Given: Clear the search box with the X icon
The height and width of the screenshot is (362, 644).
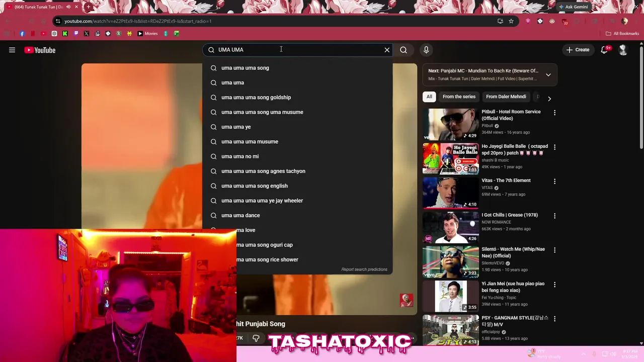Looking at the screenshot, I should pos(387,50).
